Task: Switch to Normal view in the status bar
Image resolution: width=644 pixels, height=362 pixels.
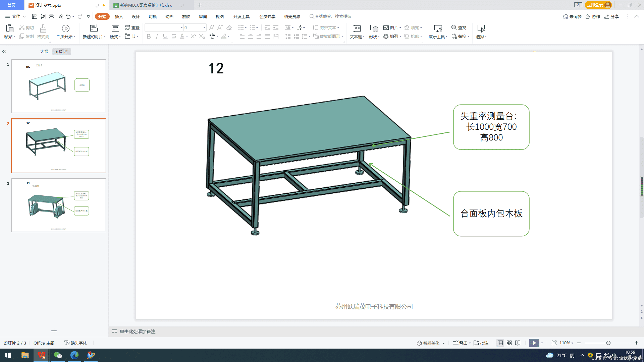Action: click(x=500, y=343)
